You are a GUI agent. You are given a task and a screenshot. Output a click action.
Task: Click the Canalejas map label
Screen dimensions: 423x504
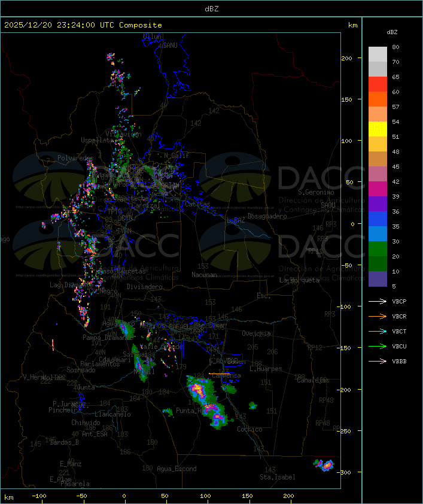pyautogui.click(x=313, y=380)
